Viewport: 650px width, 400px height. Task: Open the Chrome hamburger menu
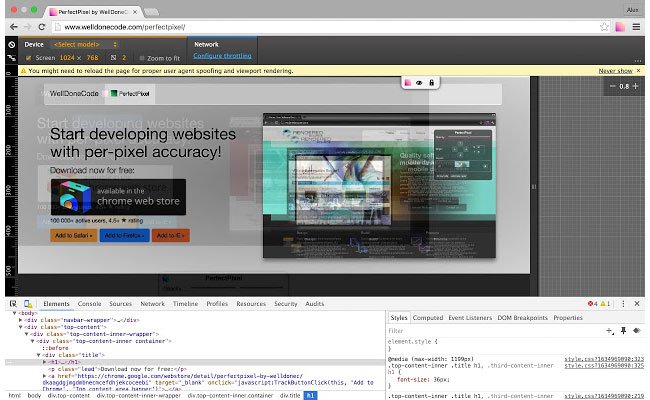tap(636, 27)
